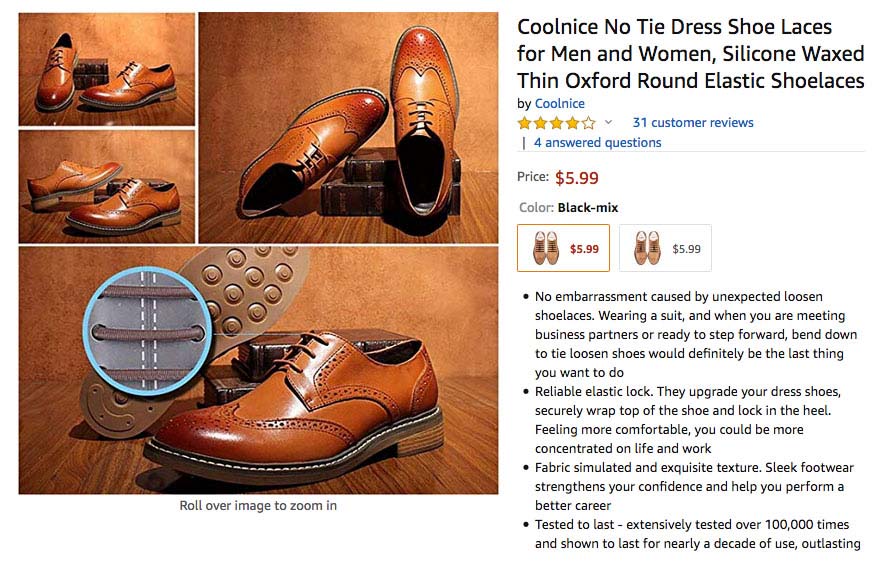Screen dimensions: 885x565
Task: Click the Tested to last bullet text
Action: [698, 534]
